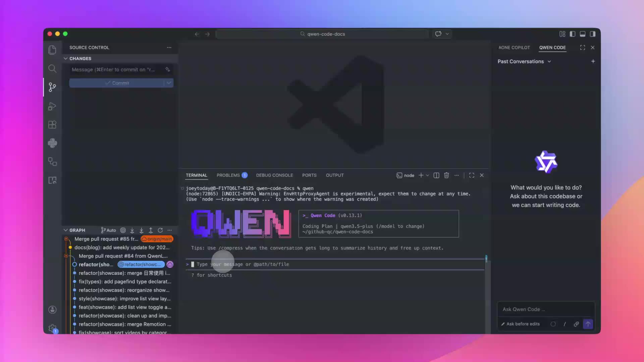Screen dimensions: 644x362
Task: Navigate forward with the right arrow
Action: (x=207, y=34)
